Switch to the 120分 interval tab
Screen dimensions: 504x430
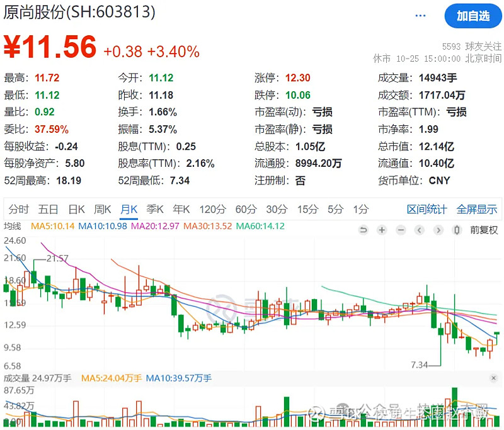pyautogui.click(x=212, y=210)
